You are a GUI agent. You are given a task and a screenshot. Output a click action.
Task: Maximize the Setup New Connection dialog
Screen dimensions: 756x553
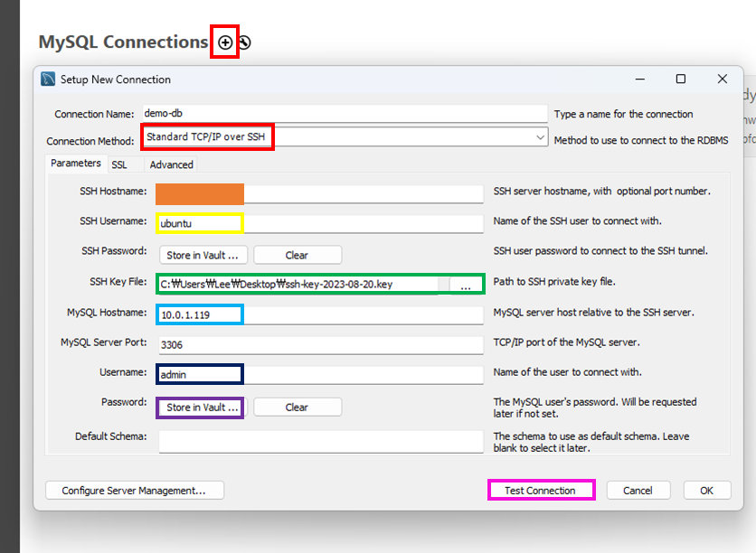(x=681, y=79)
